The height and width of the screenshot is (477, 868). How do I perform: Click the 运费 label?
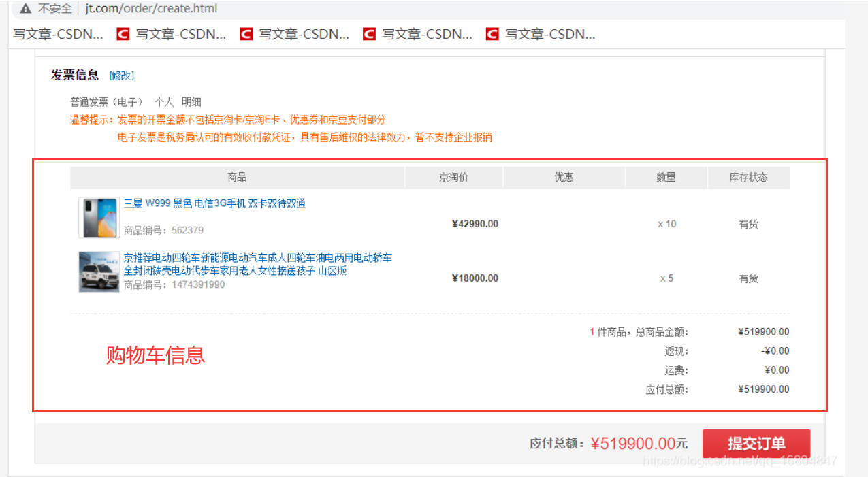677,370
